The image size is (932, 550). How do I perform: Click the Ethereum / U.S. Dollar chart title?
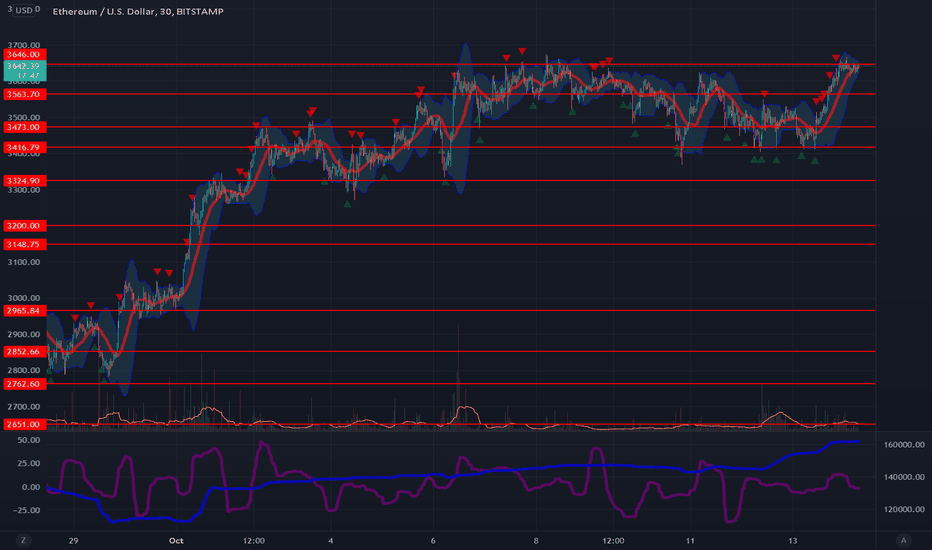tap(138, 11)
